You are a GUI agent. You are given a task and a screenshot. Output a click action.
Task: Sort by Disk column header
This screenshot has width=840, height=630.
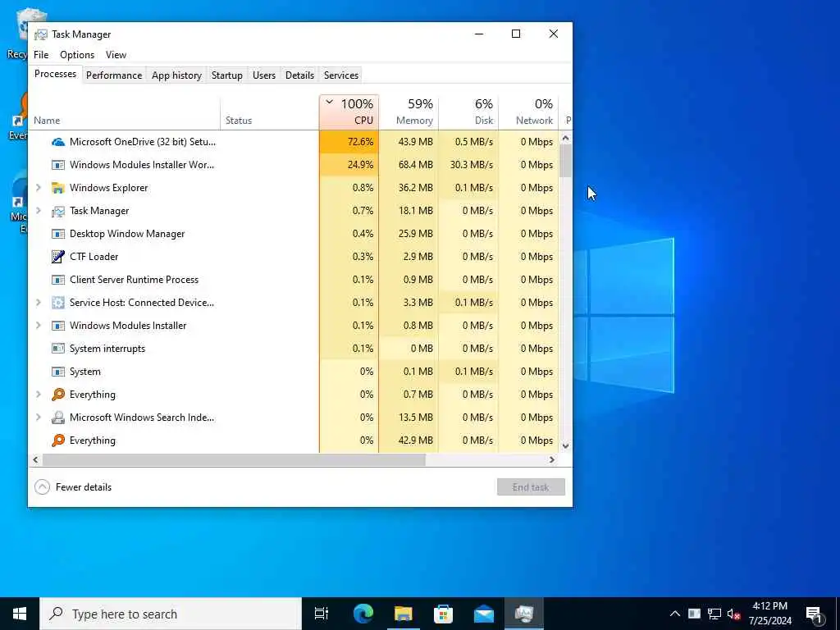pyautogui.click(x=468, y=112)
